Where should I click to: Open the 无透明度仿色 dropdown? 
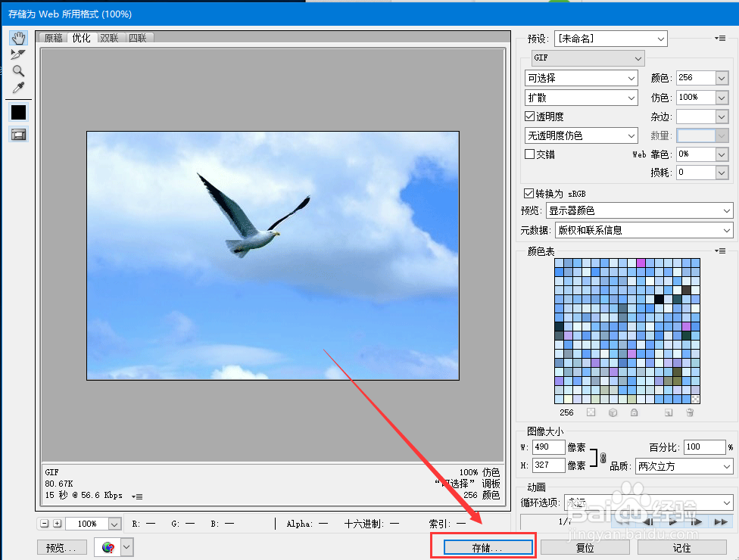coord(581,135)
